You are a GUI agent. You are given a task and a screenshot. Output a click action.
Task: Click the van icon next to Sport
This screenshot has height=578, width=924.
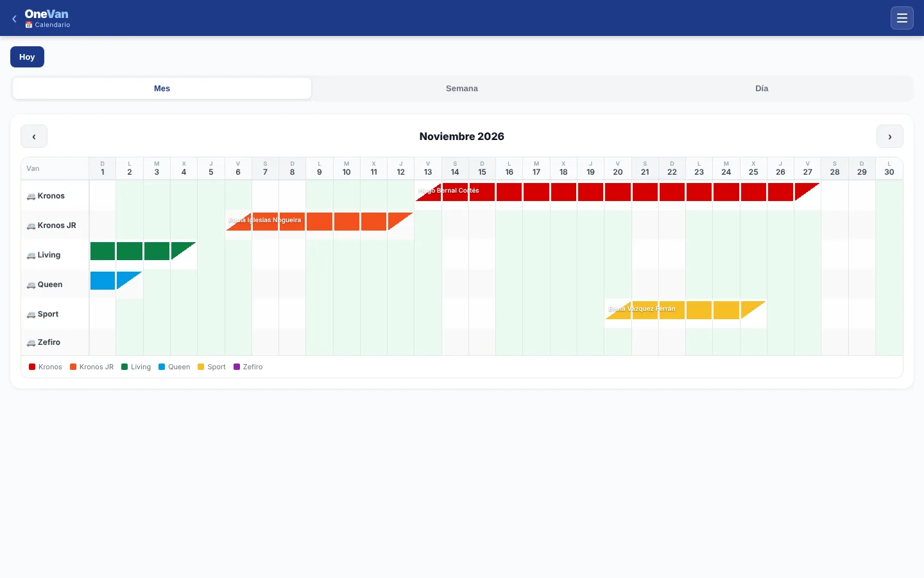31,315
